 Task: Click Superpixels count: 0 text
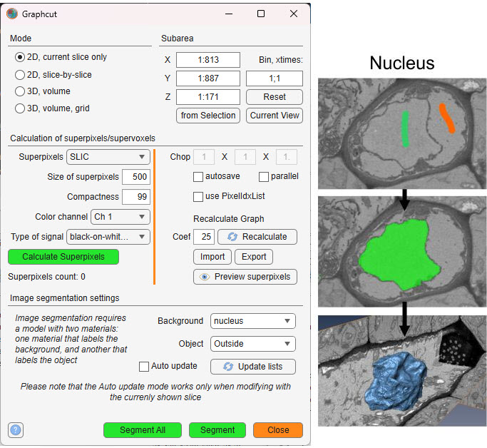(46, 277)
